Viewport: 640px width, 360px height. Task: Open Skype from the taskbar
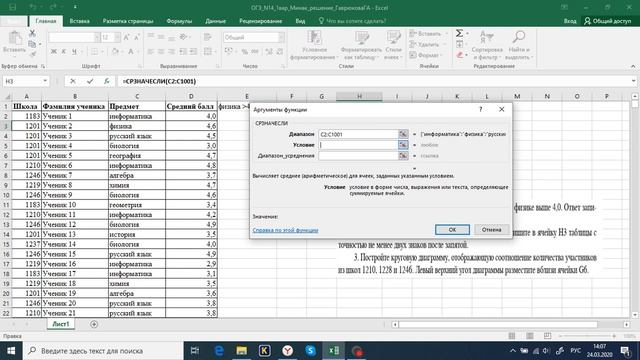[x=311, y=351]
